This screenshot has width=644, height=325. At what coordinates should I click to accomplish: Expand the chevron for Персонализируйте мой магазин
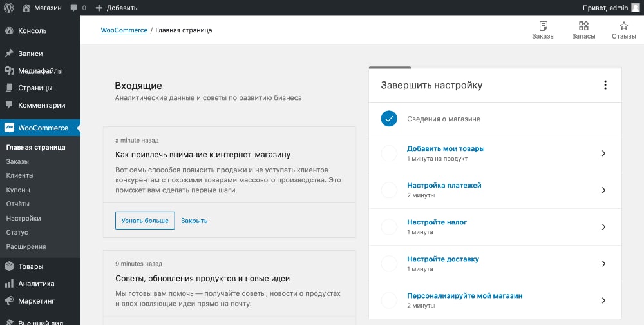pos(603,300)
